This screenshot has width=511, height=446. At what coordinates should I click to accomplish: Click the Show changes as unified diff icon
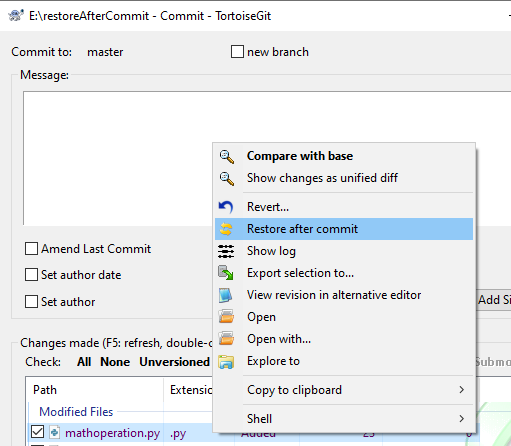tap(226, 178)
